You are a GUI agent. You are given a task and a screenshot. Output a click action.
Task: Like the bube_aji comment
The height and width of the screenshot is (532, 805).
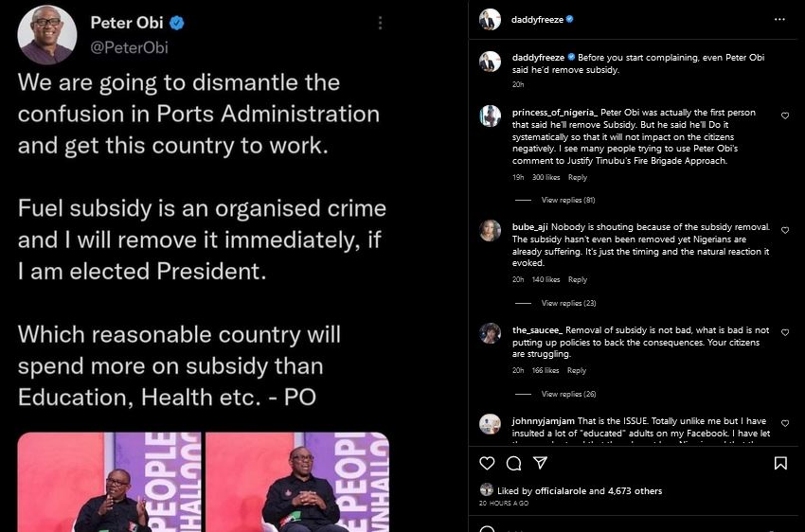tap(784, 230)
